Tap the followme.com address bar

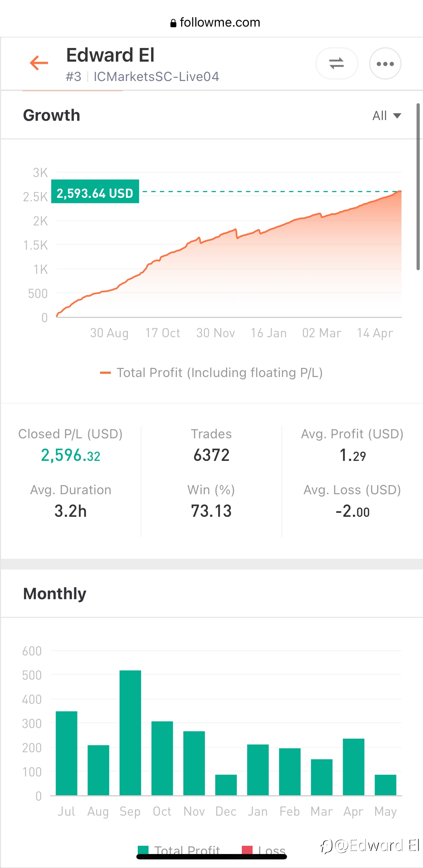pos(215,23)
